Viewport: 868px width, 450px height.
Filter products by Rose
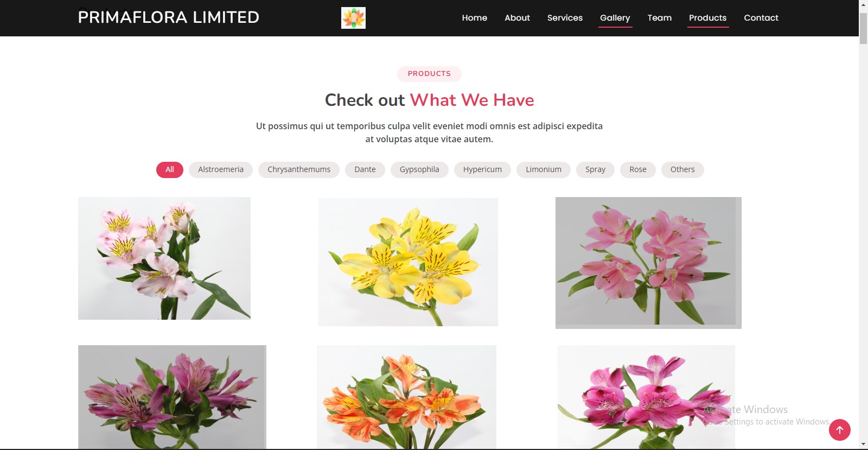pyautogui.click(x=638, y=170)
